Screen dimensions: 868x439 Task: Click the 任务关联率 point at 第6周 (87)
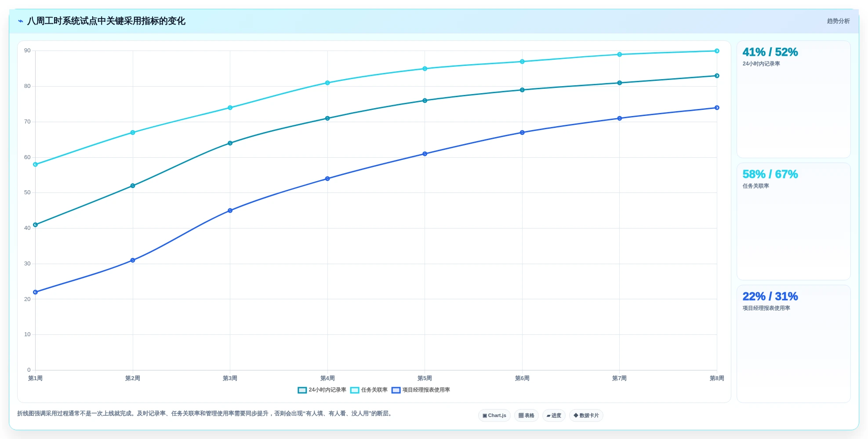(x=522, y=62)
